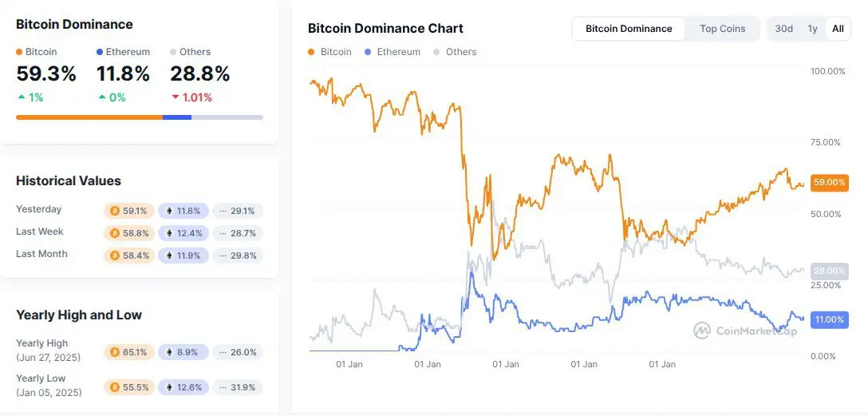Click the Ethereum icon in Last Week row

point(169,233)
